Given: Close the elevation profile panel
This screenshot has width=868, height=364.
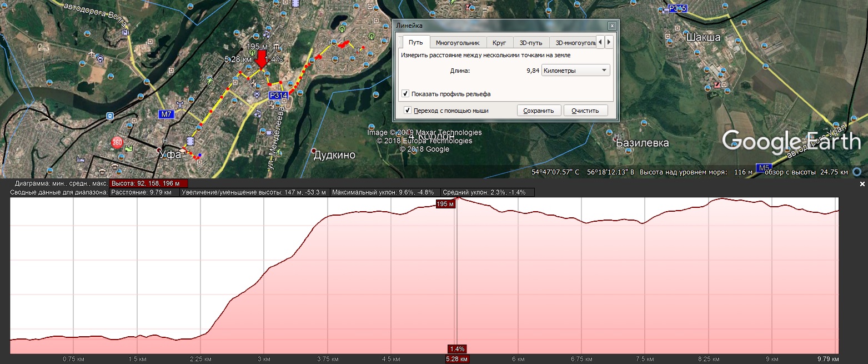Looking at the screenshot, I should (x=862, y=184).
